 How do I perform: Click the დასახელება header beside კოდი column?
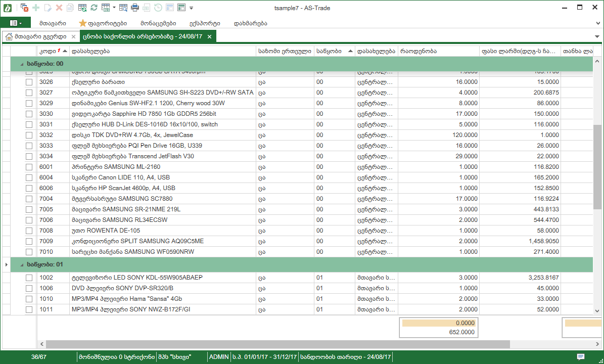163,51
